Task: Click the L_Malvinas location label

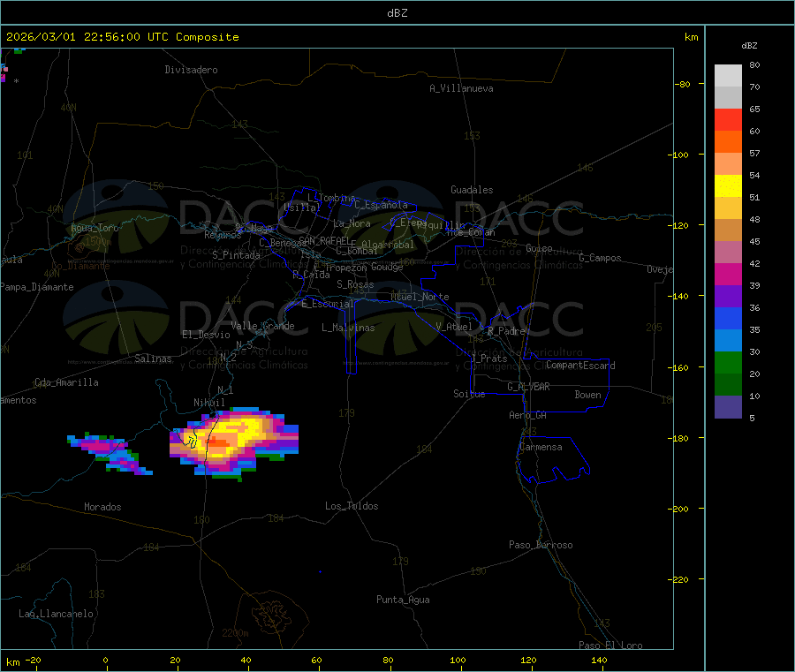Action: point(348,328)
